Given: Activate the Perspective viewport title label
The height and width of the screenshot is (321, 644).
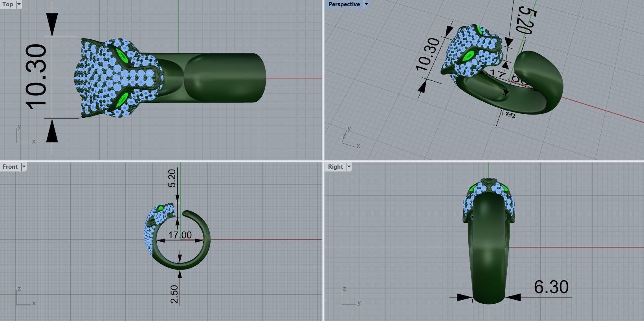Looking at the screenshot, I should coord(344,4).
